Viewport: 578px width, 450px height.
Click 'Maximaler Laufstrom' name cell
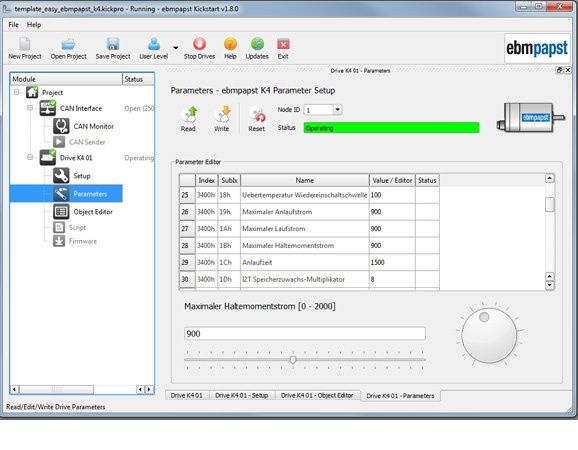[x=305, y=229]
